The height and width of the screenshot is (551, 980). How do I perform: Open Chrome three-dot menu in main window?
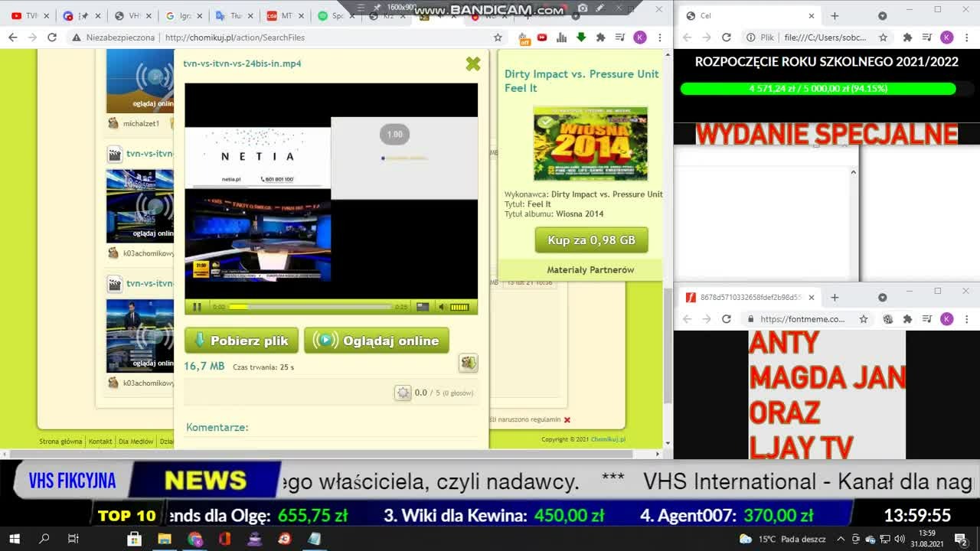pos(659,37)
